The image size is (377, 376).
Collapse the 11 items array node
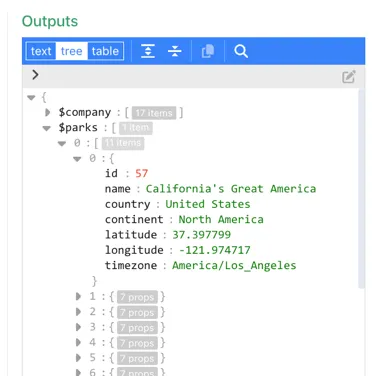click(62, 143)
